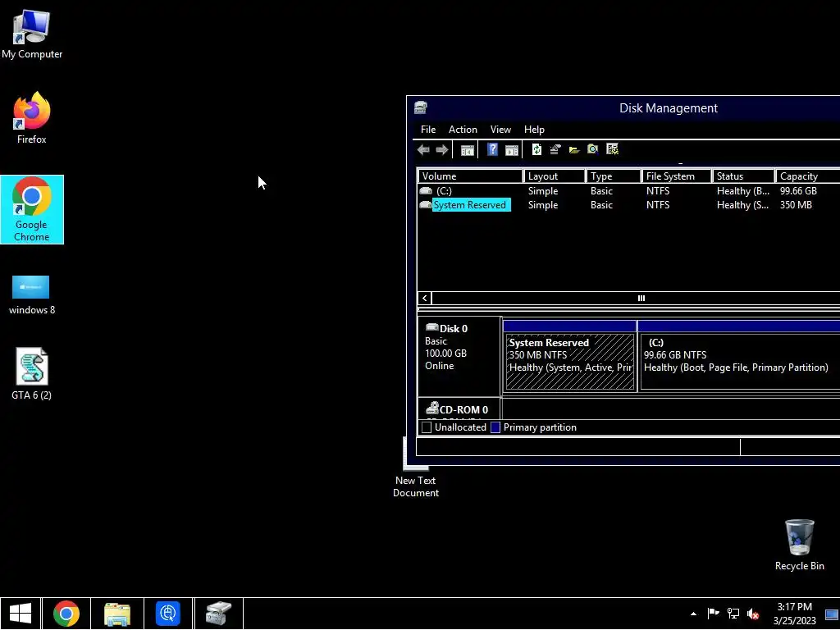Click the Open folder toolbar icon
Screen dimensions: 840x630
573,150
